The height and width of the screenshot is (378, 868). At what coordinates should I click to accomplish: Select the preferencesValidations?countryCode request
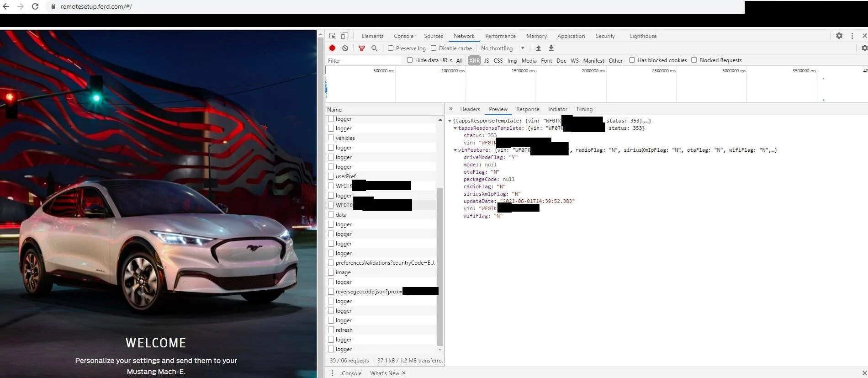[x=381, y=262]
